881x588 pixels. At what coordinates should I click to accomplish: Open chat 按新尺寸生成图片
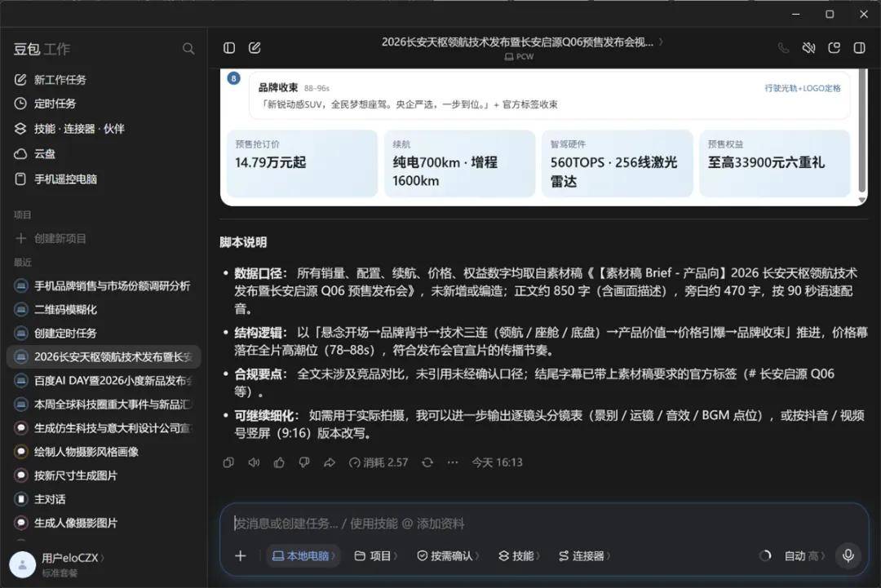coord(104,475)
